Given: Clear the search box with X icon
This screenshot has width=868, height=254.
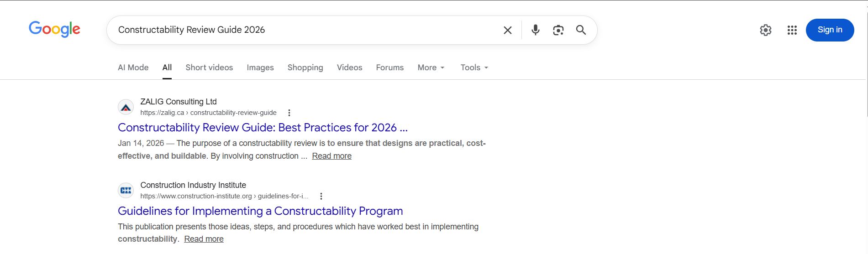Looking at the screenshot, I should 507,30.
